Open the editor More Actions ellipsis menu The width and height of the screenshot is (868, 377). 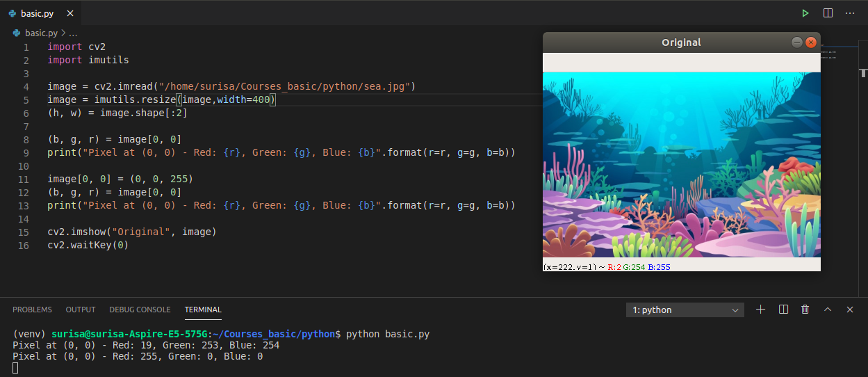pos(850,13)
